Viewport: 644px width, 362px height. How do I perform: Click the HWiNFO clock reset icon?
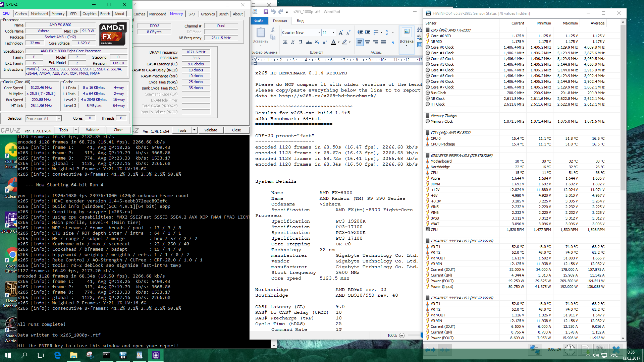(x=569, y=350)
